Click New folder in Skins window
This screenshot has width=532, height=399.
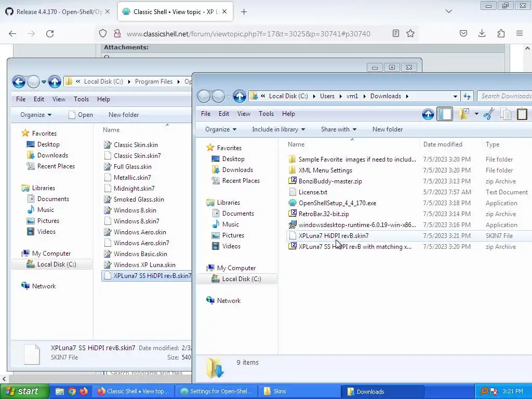[x=124, y=115]
